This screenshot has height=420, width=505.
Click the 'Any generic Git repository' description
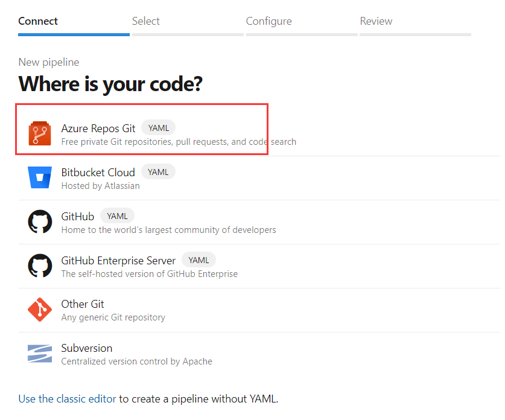pos(113,317)
